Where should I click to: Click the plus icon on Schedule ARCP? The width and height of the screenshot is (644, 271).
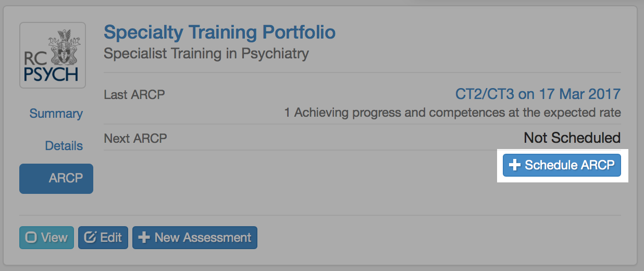pyautogui.click(x=514, y=165)
